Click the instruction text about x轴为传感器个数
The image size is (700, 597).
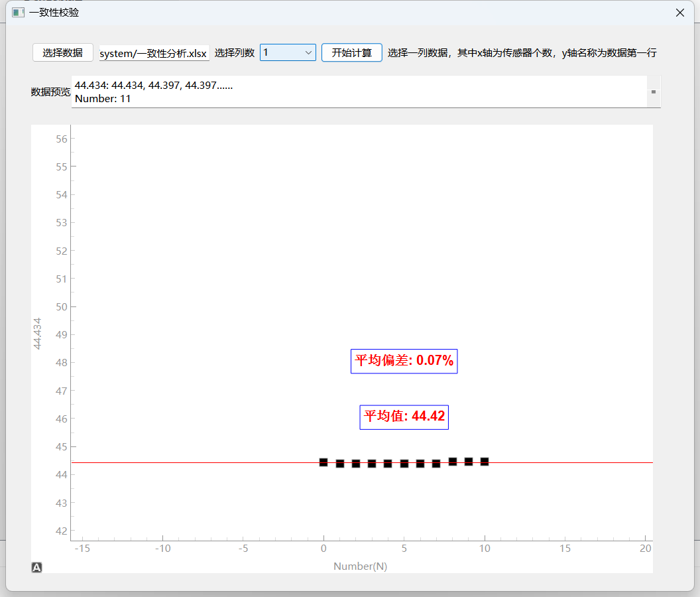[522, 52]
